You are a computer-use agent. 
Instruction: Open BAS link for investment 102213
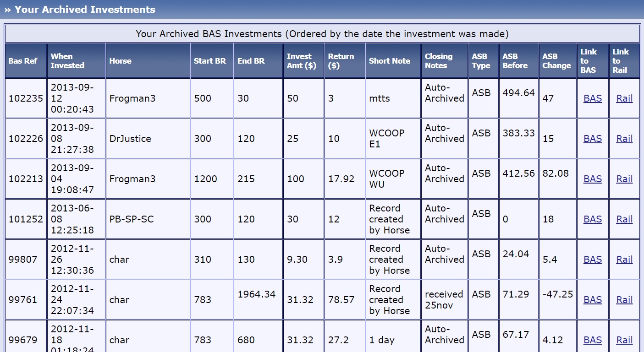point(592,179)
